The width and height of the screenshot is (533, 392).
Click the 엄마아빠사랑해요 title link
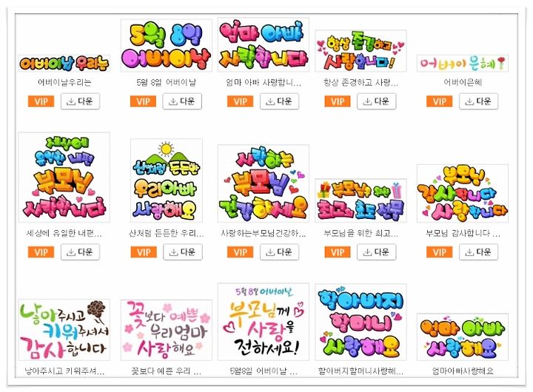coord(463,371)
